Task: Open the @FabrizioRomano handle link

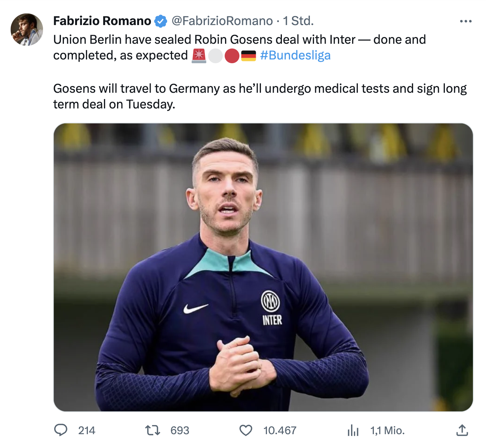Action: [x=222, y=21]
